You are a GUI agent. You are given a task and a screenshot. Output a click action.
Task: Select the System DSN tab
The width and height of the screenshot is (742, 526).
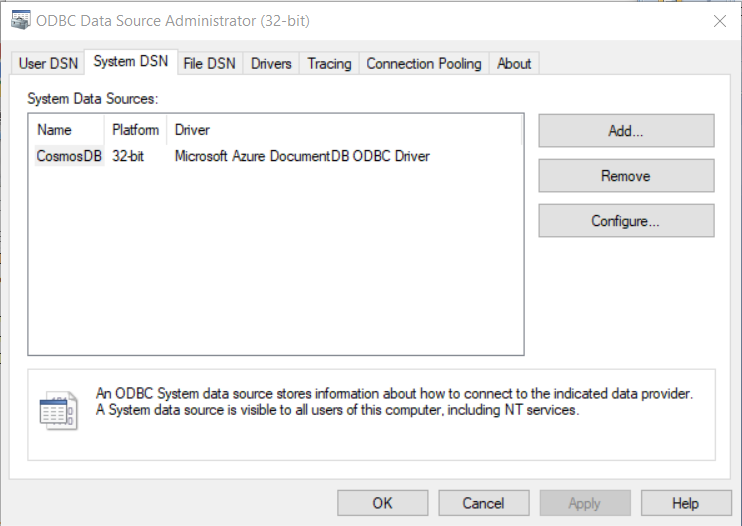130,62
